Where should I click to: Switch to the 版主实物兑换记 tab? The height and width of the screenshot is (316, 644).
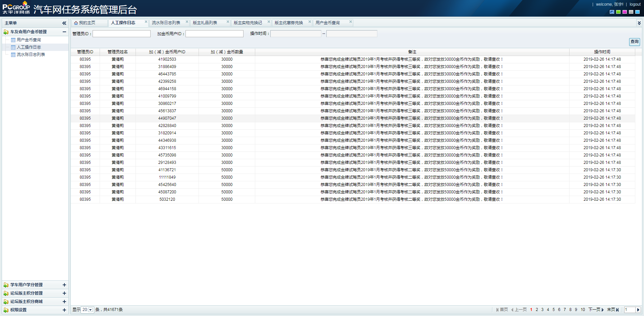click(248, 23)
